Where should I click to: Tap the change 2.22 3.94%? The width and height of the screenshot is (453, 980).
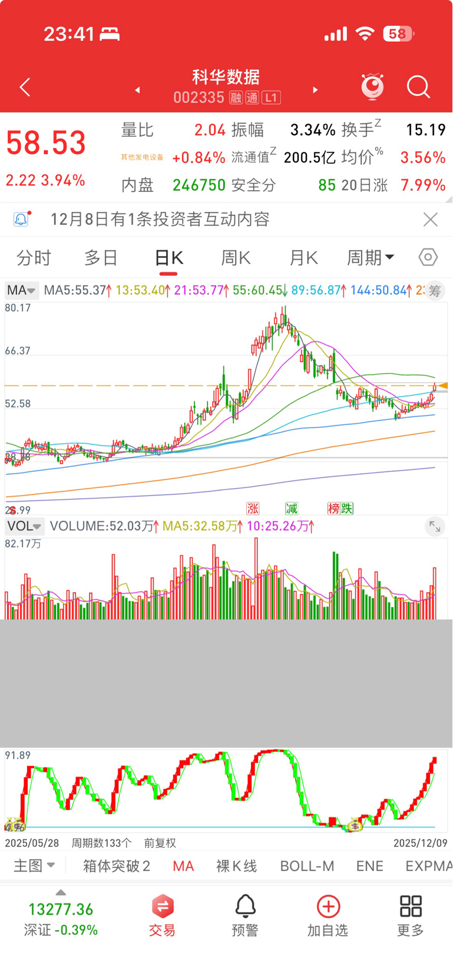45,180
